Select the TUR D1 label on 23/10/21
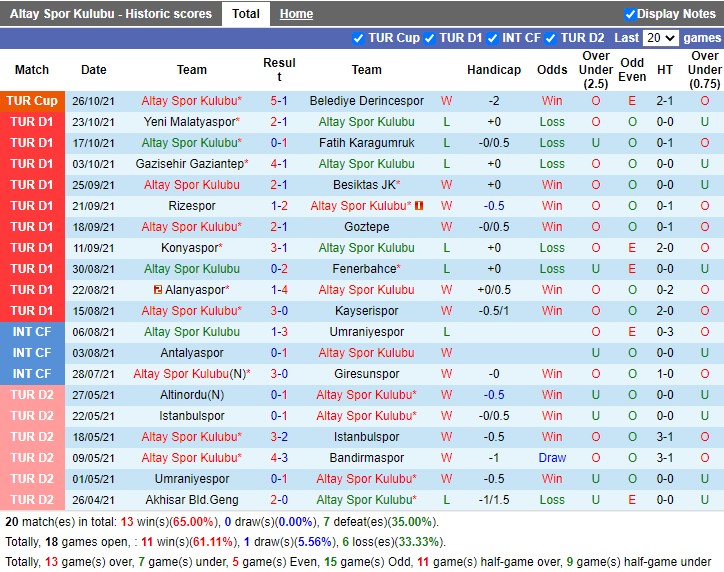Viewport: 724px width, 572px height. pos(32,122)
